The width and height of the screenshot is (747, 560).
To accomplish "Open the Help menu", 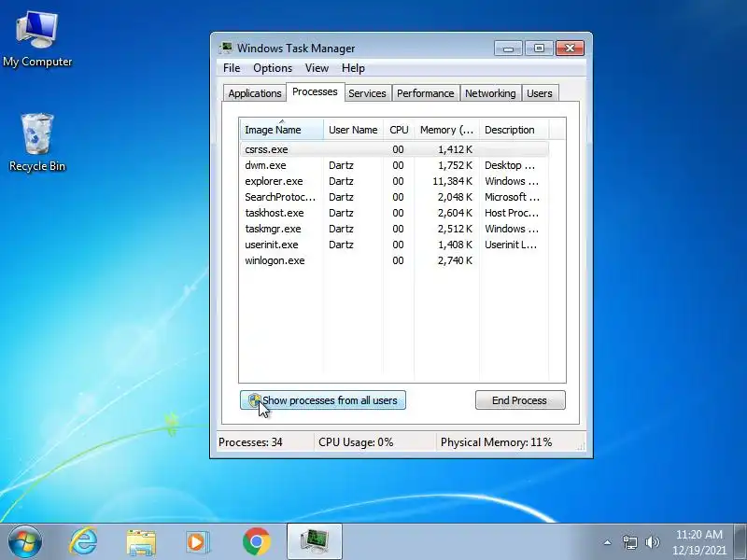I will pyautogui.click(x=353, y=68).
